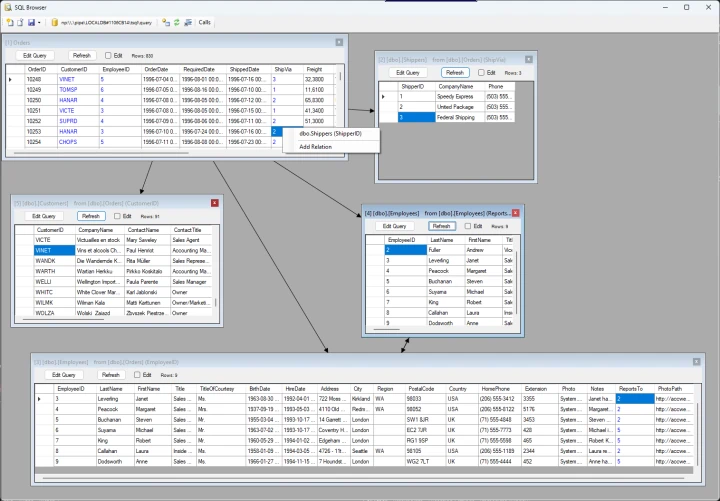Image resolution: width=720 pixels, height=501 pixels.
Task: Click the green refresh arrows toolbar icon
Action: point(177,22)
